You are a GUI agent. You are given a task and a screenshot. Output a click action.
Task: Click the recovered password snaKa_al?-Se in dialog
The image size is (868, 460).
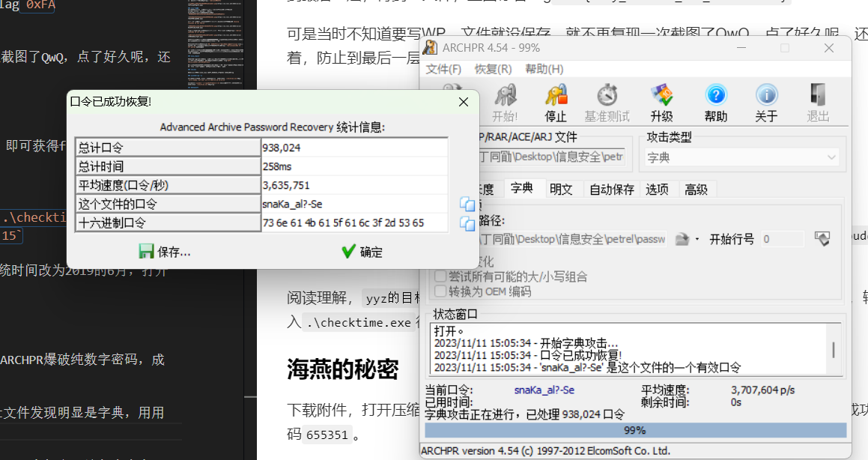pyautogui.click(x=292, y=205)
